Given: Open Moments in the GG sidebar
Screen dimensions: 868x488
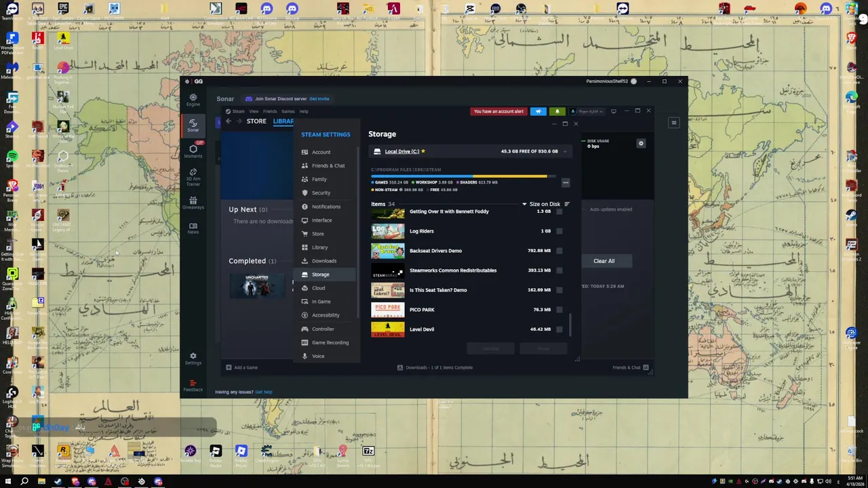Looking at the screenshot, I should click(x=193, y=150).
